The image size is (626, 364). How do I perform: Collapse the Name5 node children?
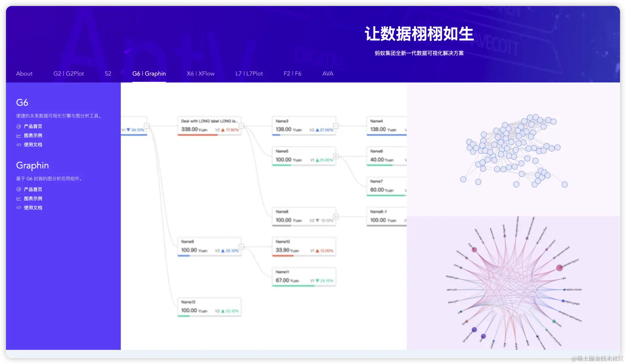[x=336, y=156]
